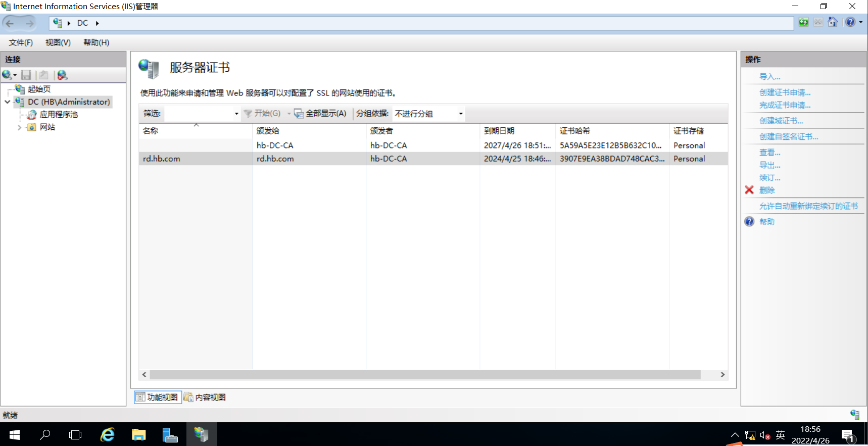Click the 导入... action link

[x=769, y=77]
